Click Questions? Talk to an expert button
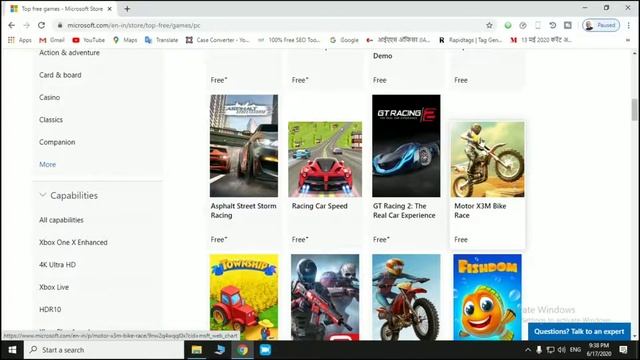 coord(579,331)
